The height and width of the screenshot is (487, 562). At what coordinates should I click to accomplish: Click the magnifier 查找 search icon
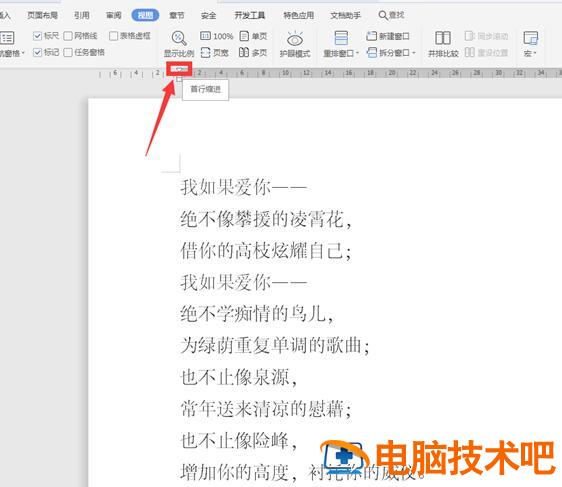point(383,15)
